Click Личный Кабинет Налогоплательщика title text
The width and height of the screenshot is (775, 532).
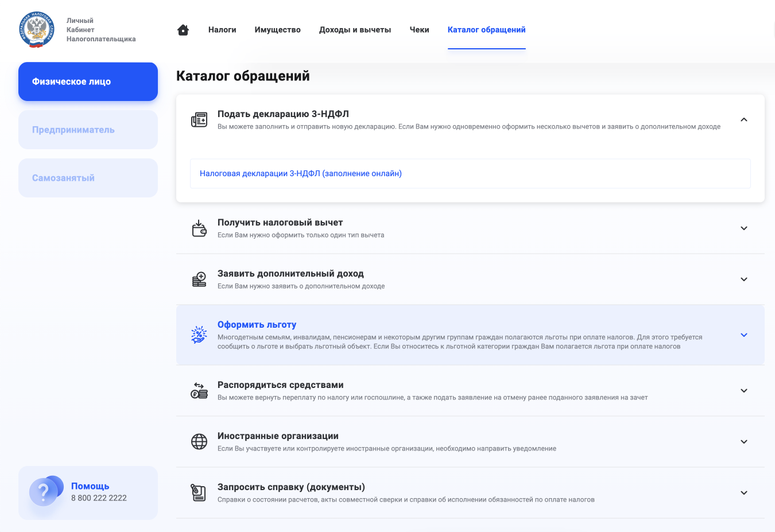click(x=101, y=30)
